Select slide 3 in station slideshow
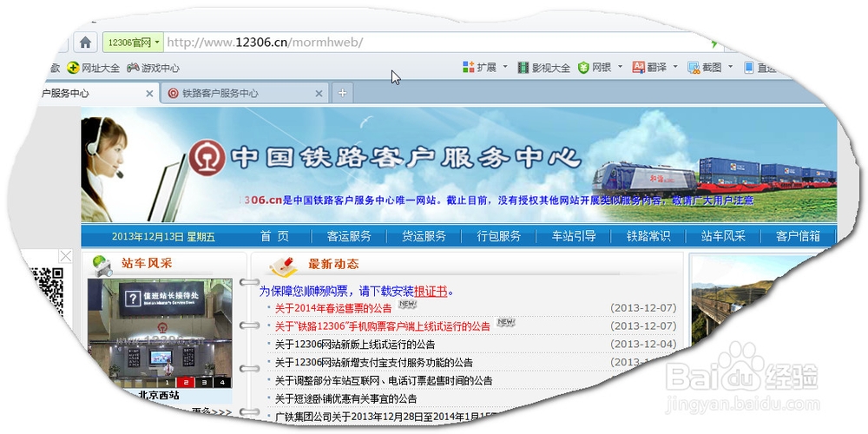Screen dimensions: 868x434 pyautogui.click(x=204, y=383)
